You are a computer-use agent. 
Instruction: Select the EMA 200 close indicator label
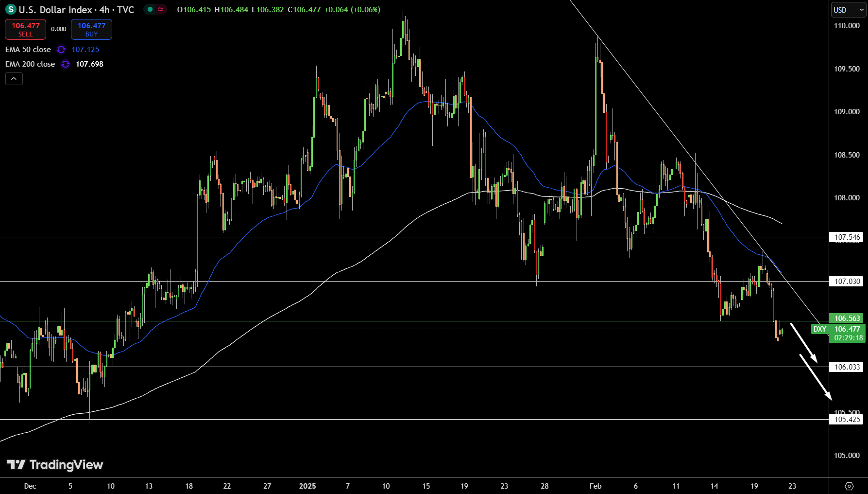(30, 64)
